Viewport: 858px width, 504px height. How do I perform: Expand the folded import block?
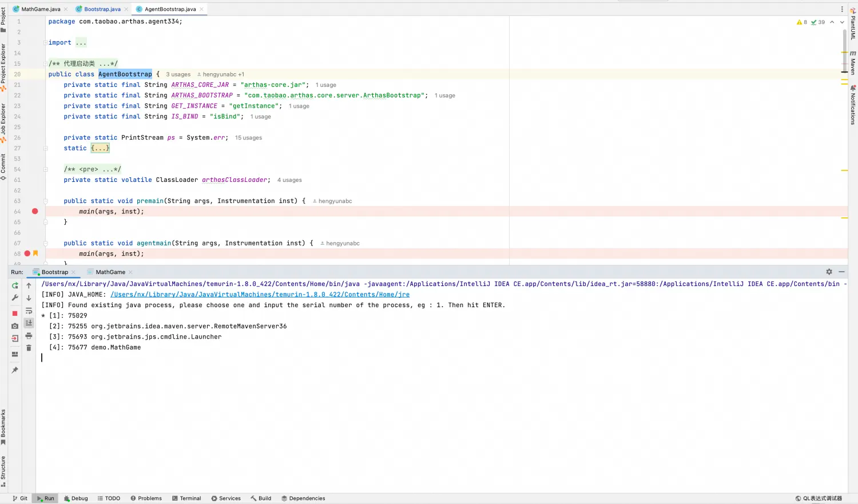point(45,43)
